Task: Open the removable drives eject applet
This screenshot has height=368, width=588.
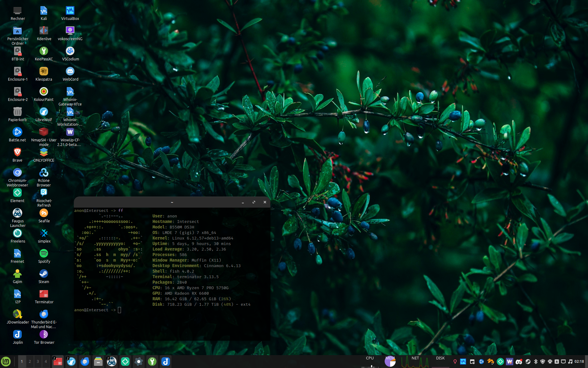Action: (557, 362)
